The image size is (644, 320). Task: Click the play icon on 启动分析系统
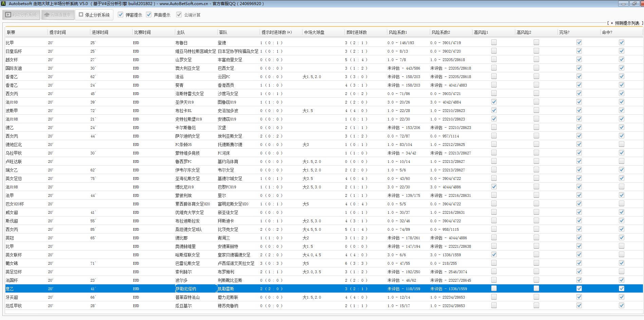point(8,15)
